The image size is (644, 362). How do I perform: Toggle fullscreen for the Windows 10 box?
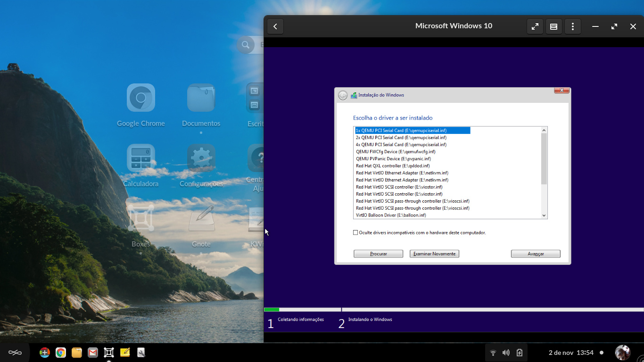pos(535,26)
